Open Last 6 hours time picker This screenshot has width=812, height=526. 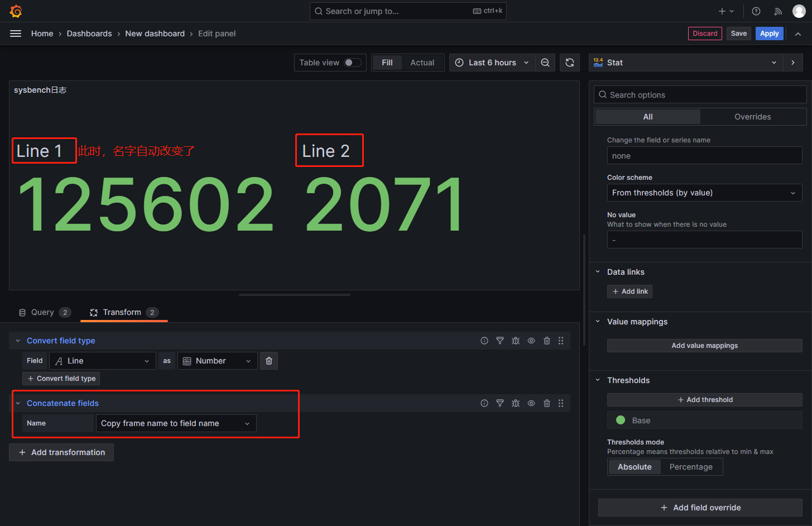[492, 63]
